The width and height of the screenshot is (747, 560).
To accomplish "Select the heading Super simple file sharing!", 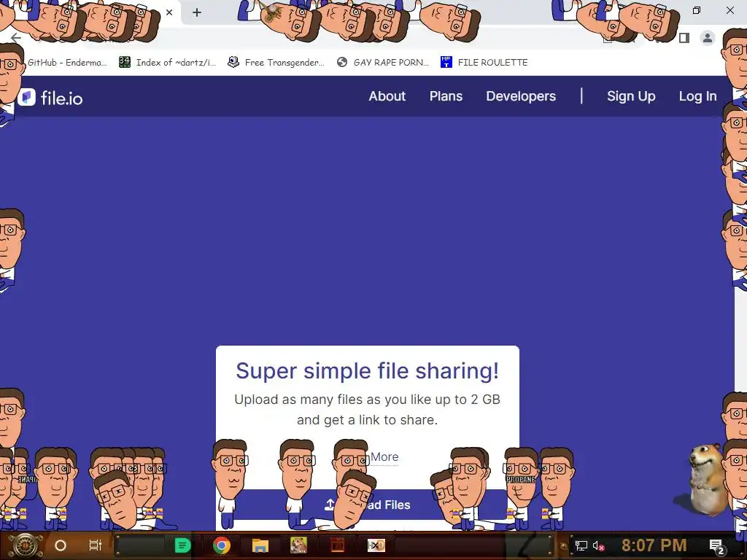I will (x=368, y=370).
